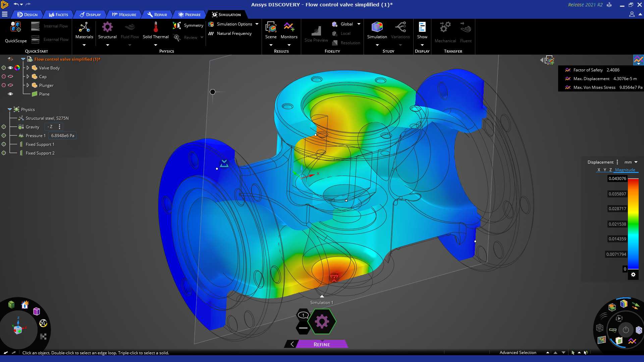Screen dimensions: 644x362
Task: Toggle the Valve Body color override circle
Action: pos(17,68)
